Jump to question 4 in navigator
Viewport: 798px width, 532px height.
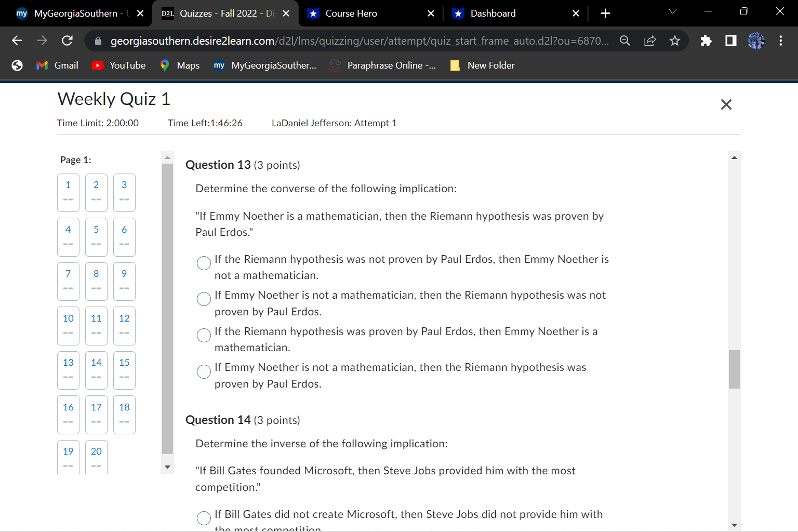click(68, 237)
